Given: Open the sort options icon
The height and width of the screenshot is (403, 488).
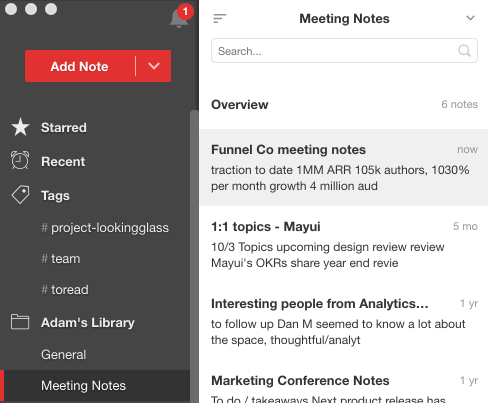Looking at the screenshot, I should click(x=220, y=18).
